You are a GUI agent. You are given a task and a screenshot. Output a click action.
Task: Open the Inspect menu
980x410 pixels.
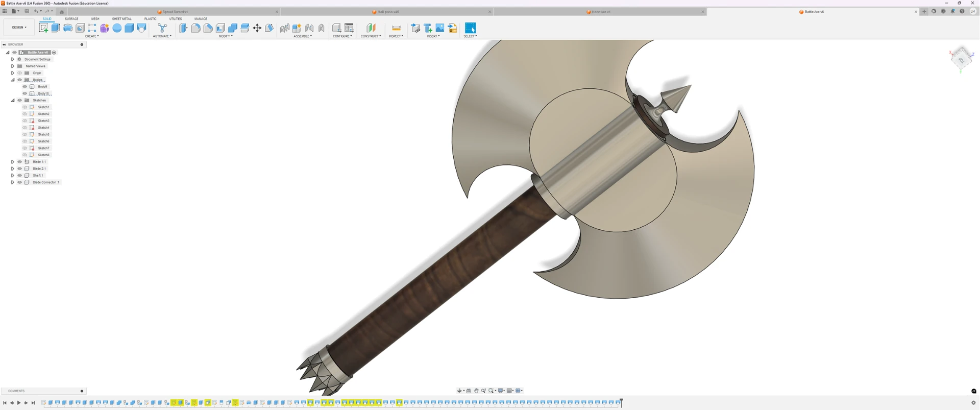pos(396,36)
